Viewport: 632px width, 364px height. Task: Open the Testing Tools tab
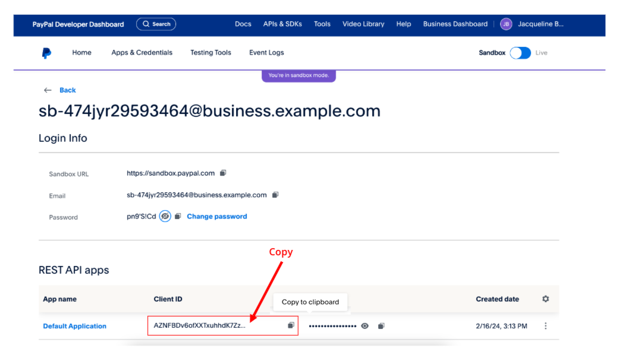click(x=210, y=53)
